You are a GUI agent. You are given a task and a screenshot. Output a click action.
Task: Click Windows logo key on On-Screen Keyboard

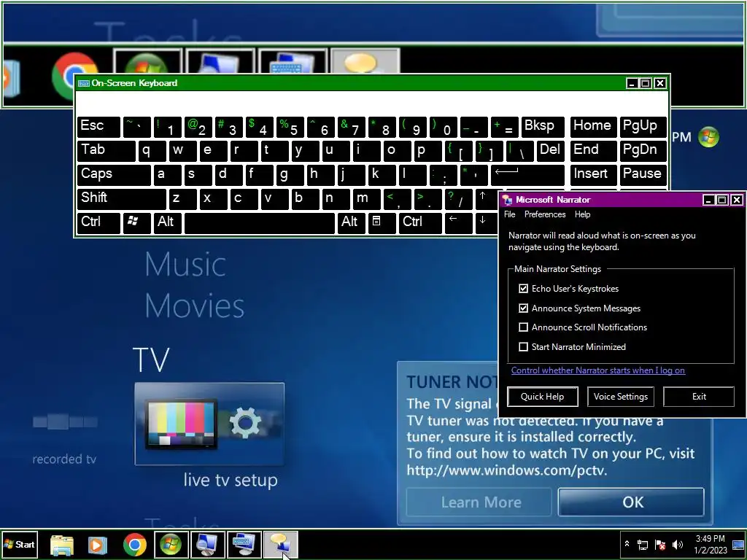136,223
